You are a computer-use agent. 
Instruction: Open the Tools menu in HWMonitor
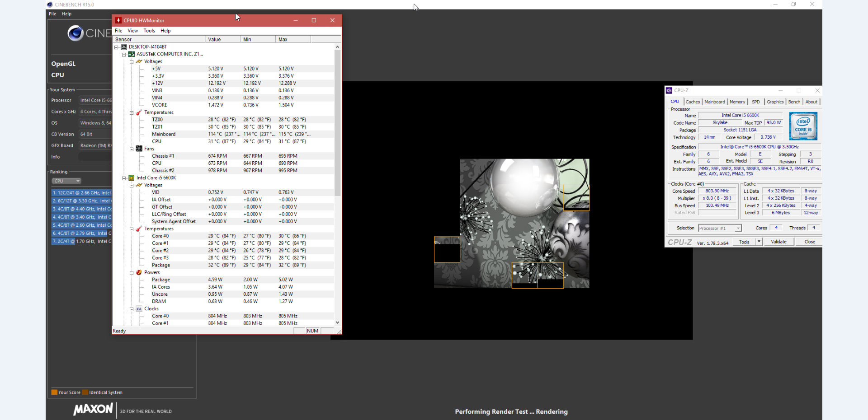pos(149,31)
